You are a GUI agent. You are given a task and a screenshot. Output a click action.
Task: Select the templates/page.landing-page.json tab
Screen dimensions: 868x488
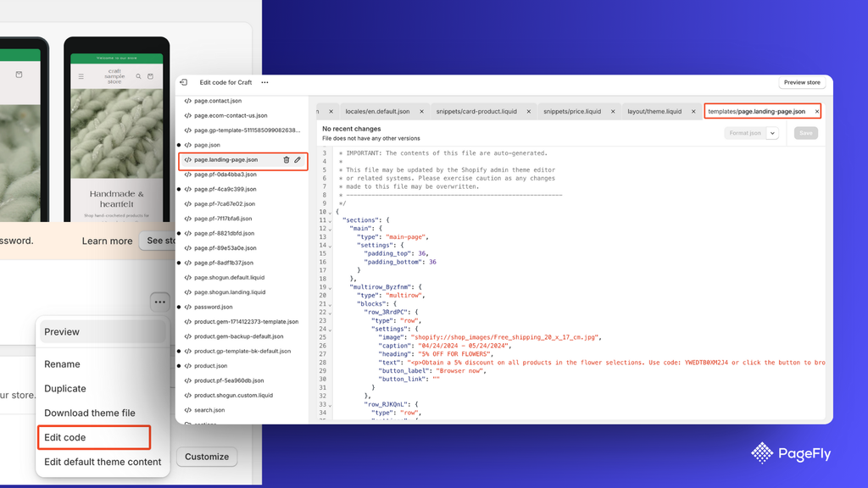pyautogui.click(x=756, y=111)
